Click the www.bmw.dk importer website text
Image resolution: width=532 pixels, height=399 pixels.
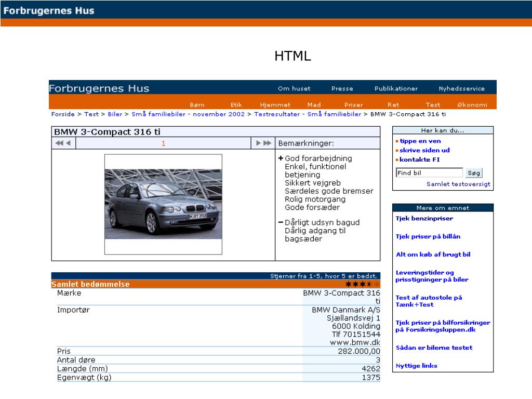(x=355, y=342)
